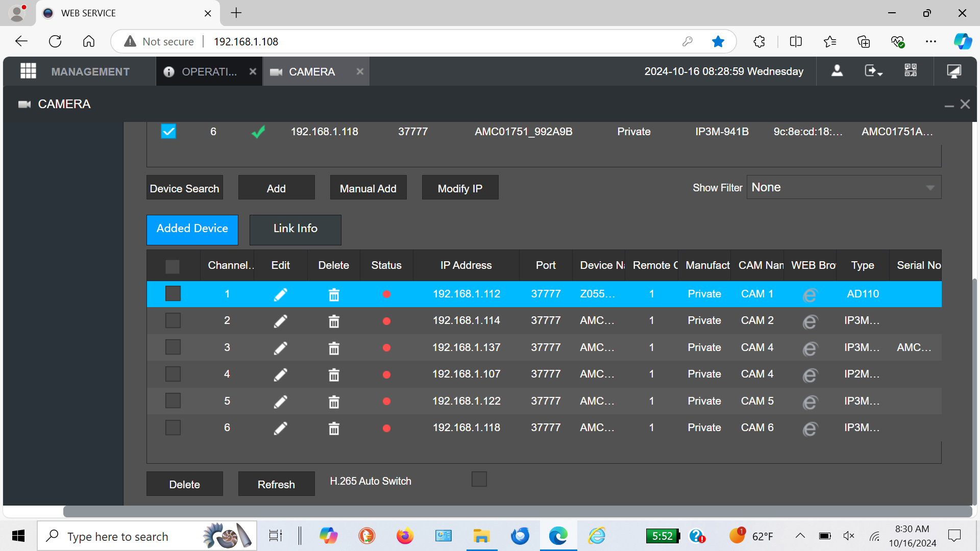
Task: Check the box for channel 2
Action: tap(173, 320)
